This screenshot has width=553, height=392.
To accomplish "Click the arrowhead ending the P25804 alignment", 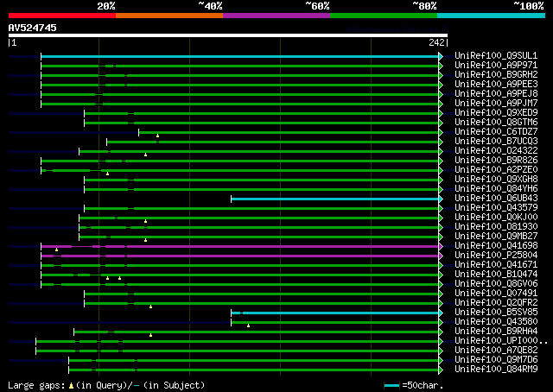I will [441, 256].
